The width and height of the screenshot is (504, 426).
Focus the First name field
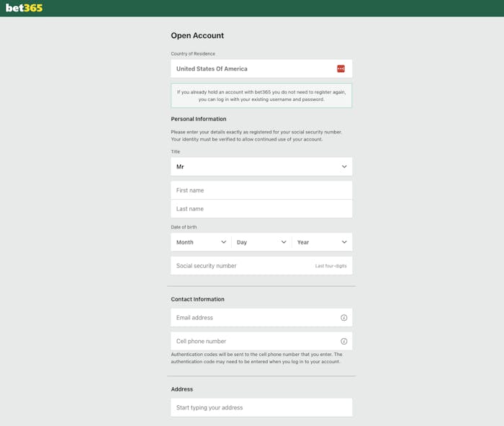pos(261,190)
